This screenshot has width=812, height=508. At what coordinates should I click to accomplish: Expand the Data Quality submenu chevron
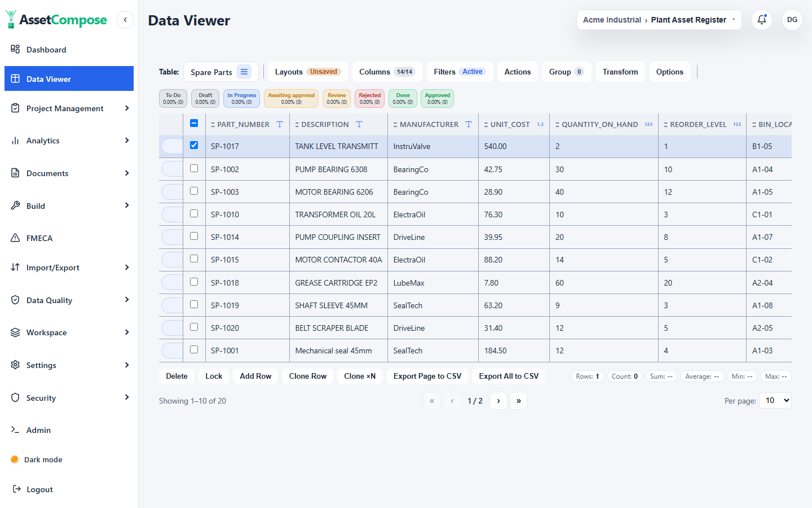pyautogui.click(x=127, y=299)
